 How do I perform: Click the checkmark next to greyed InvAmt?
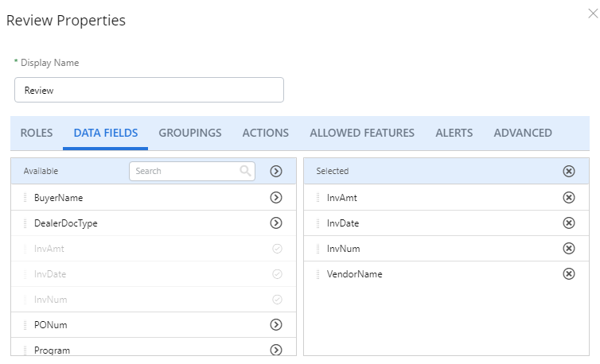277,249
